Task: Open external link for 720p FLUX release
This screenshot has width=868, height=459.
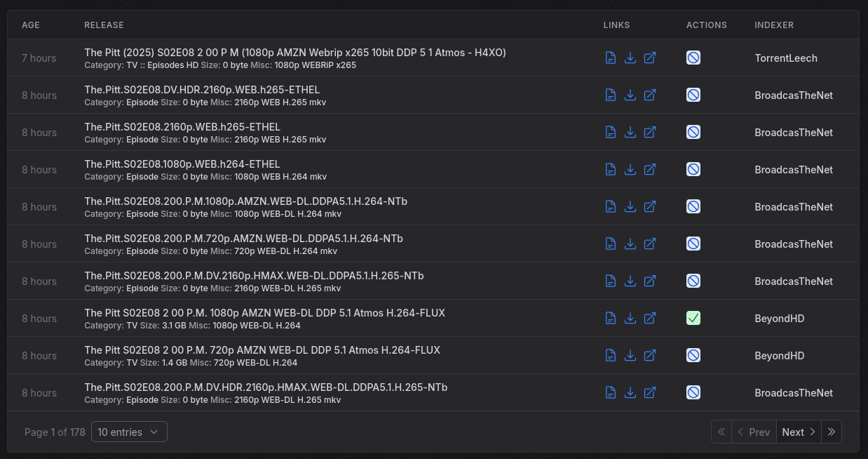Action: click(650, 355)
